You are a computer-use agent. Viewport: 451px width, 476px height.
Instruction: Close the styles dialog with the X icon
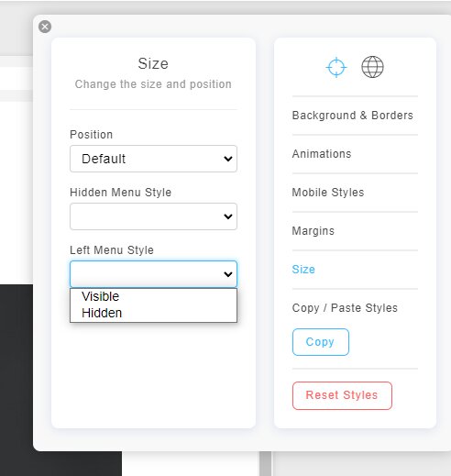pyautogui.click(x=45, y=27)
